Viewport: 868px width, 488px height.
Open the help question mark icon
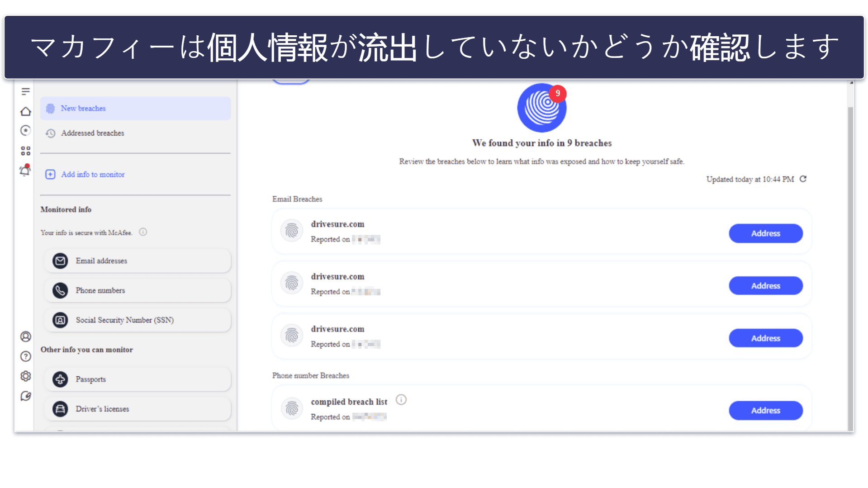click(26, 356)
